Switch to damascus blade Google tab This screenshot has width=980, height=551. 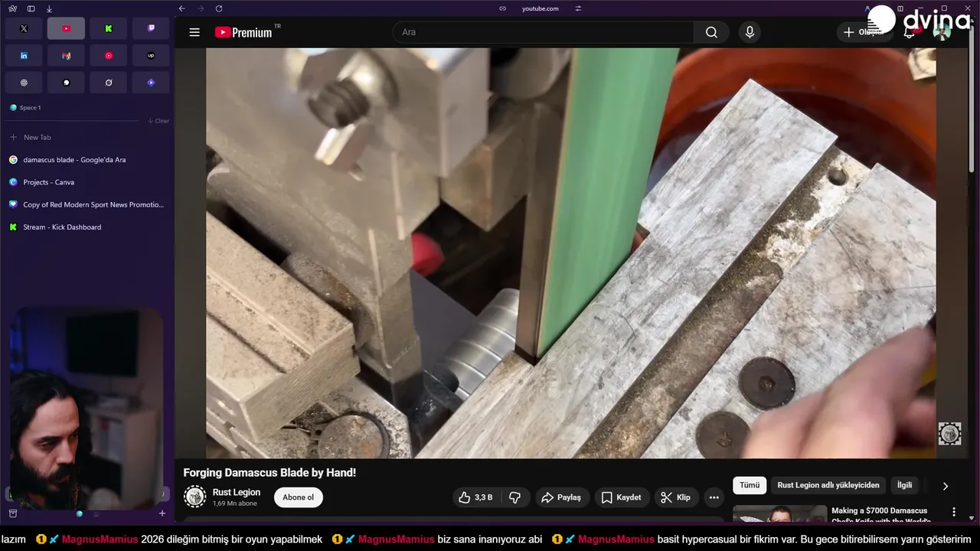[x=87, y=160]
